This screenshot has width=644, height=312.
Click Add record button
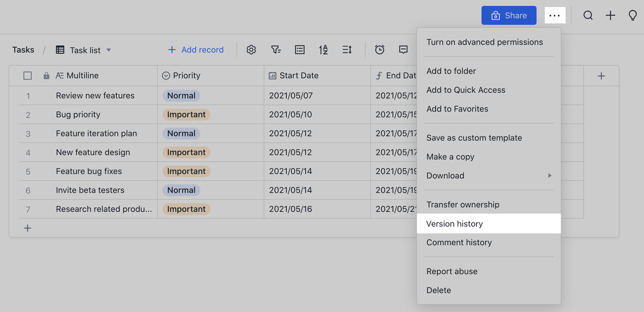point(196,50)
